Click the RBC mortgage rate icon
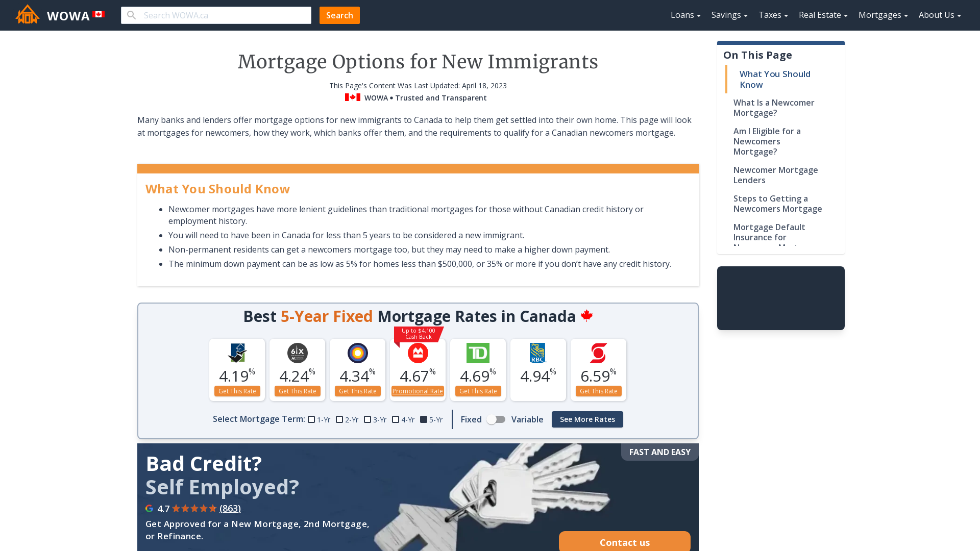 coord(538,353)
